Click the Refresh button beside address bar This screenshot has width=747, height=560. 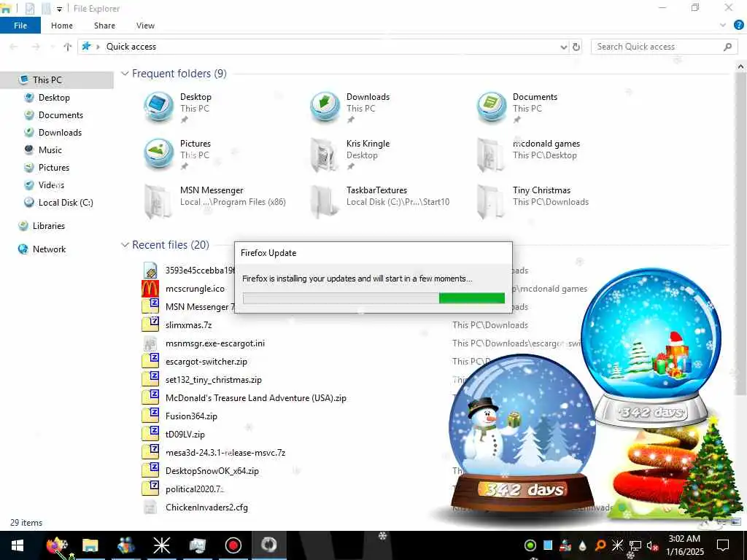tap(576, 47)
